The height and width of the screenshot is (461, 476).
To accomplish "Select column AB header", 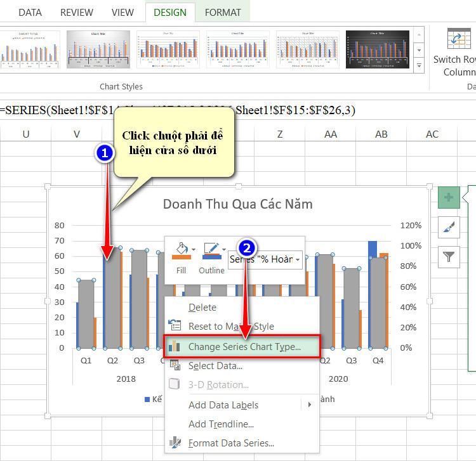I will coord(381,134).
